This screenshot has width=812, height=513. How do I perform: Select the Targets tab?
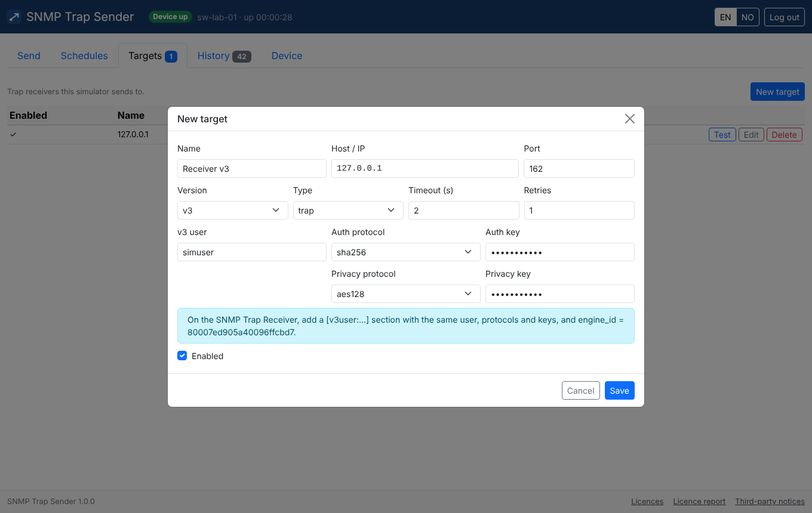(x=153, y=55)
